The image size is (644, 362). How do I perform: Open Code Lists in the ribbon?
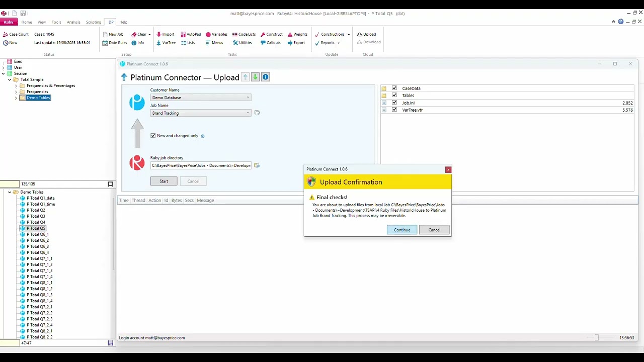[244, 35]
